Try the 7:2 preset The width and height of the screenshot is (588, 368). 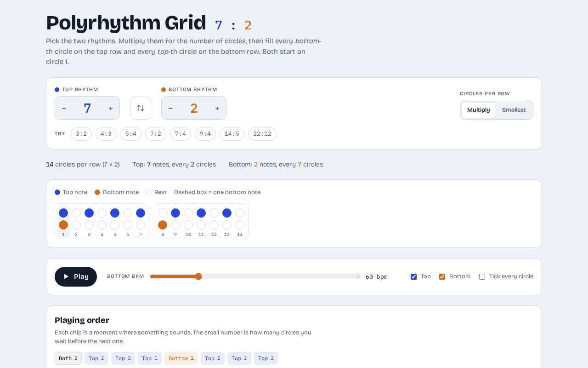156,134
